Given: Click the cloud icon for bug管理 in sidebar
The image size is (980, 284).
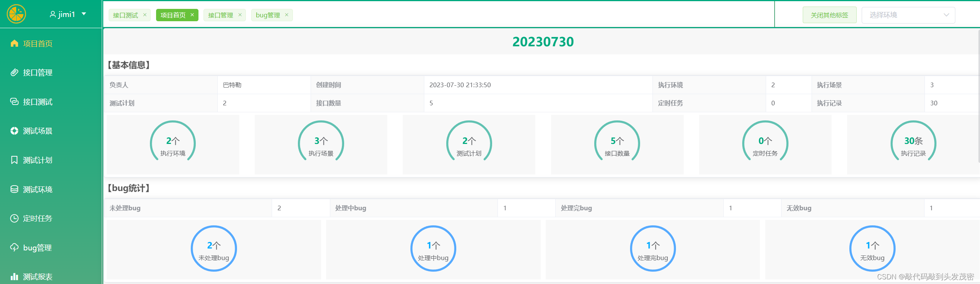Looking at the screenshot, I should 14,247.
